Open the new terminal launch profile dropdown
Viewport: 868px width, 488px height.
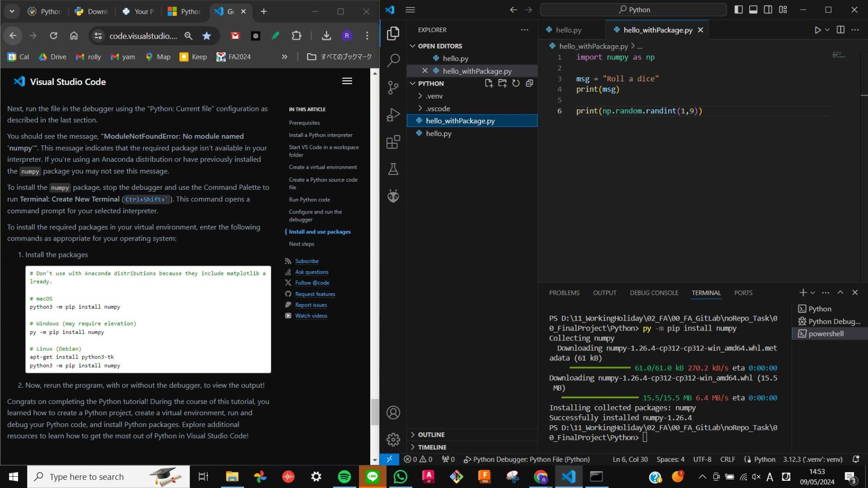pyautogui.click(x=813, y=293)
